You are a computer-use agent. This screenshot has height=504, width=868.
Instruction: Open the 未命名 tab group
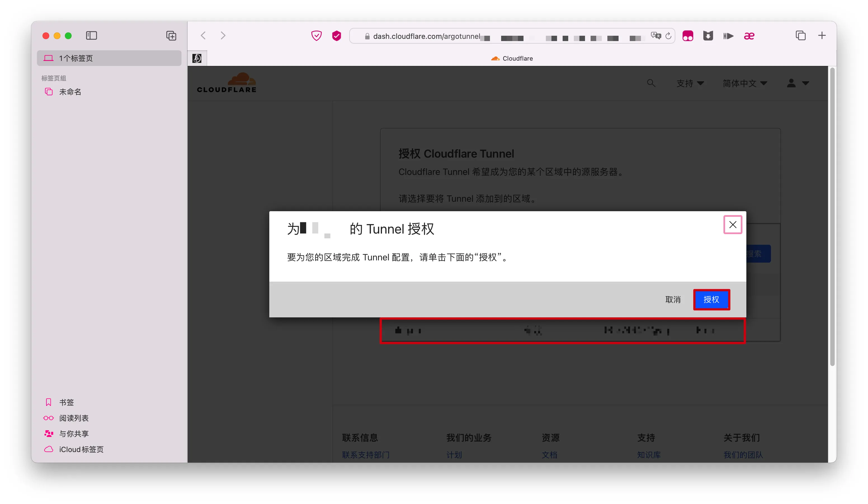pos(70,92)
